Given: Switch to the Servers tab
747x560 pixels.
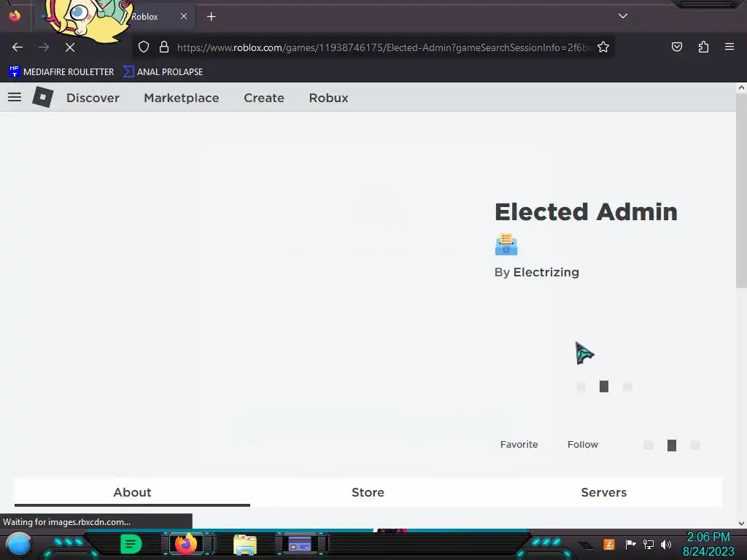Looking at the screenshot, I should click(x=603, y=492).
